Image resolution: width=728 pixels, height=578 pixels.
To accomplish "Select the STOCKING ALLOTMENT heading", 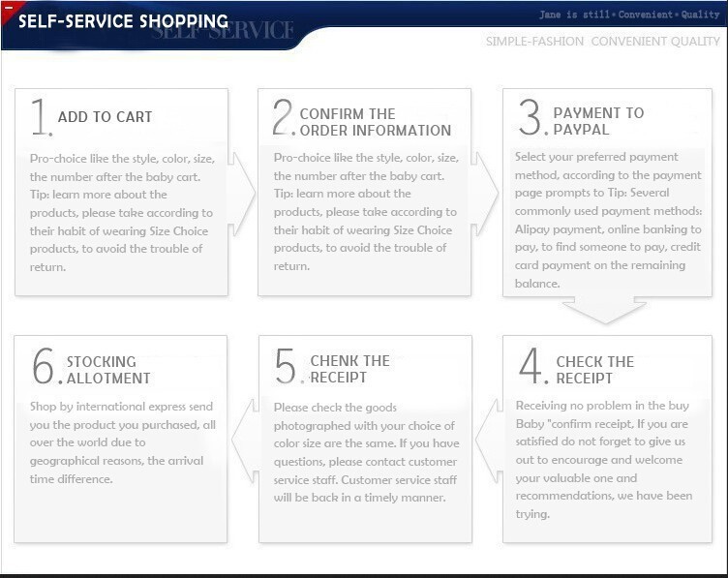I will click(107, 370).
